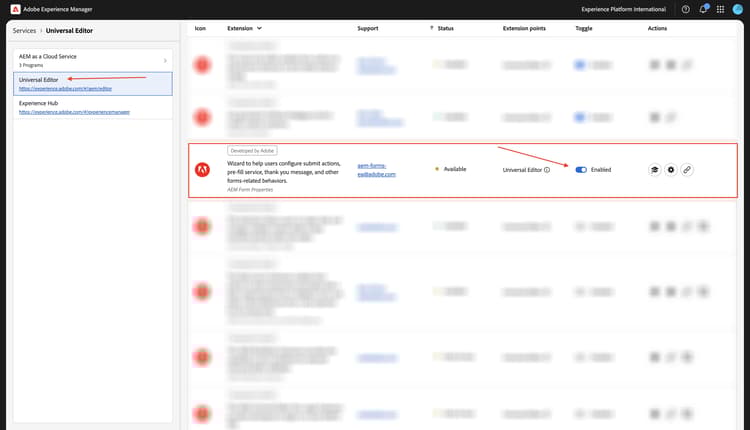Click the Adobe logo in the header
The width and height of the screenshot is (750, 430).
[x=15, y=9]
